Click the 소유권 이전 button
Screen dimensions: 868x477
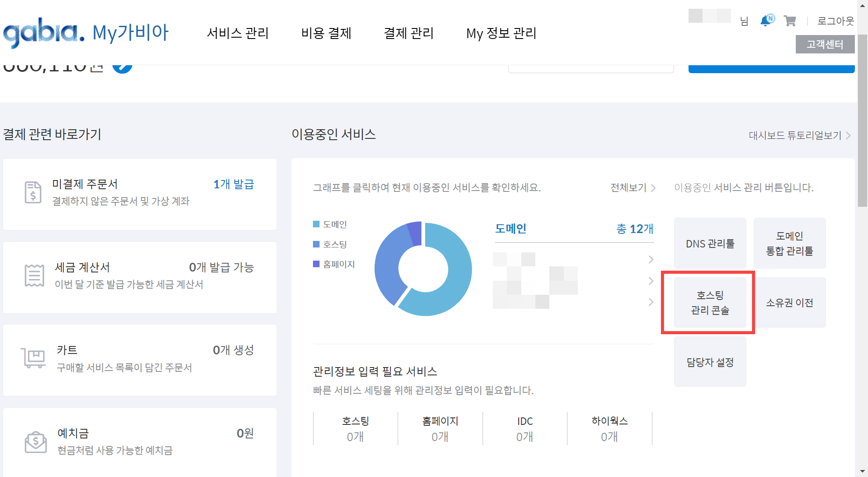coord(789,302)
